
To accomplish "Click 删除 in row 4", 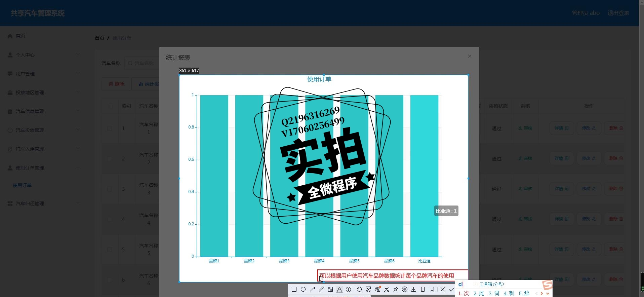I will [x=614, y=219].
